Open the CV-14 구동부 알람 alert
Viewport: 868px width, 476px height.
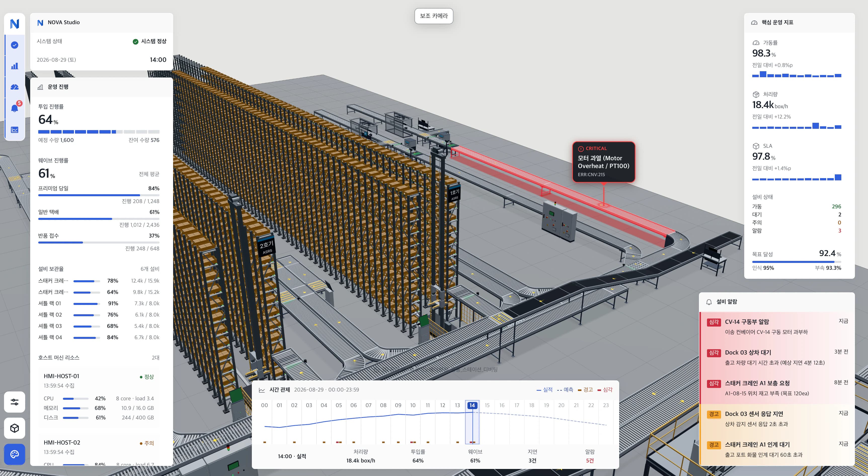coord(777,327)
